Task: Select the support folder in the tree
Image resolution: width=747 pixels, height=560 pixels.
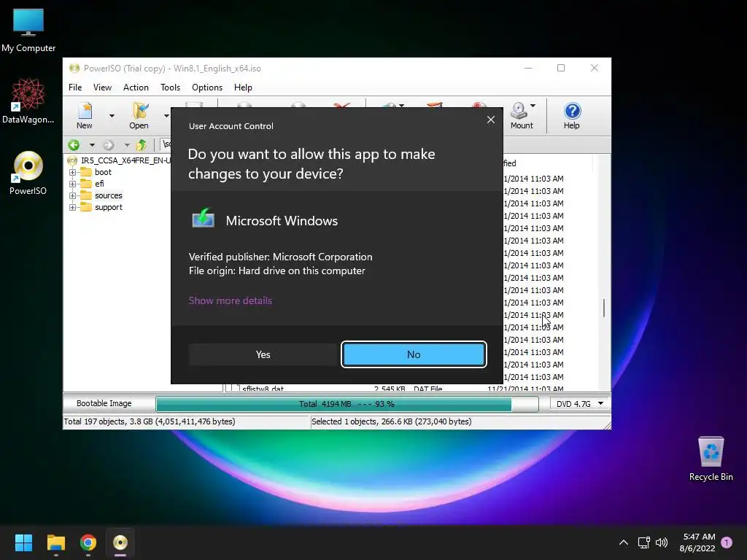Action: pos(109,207)
